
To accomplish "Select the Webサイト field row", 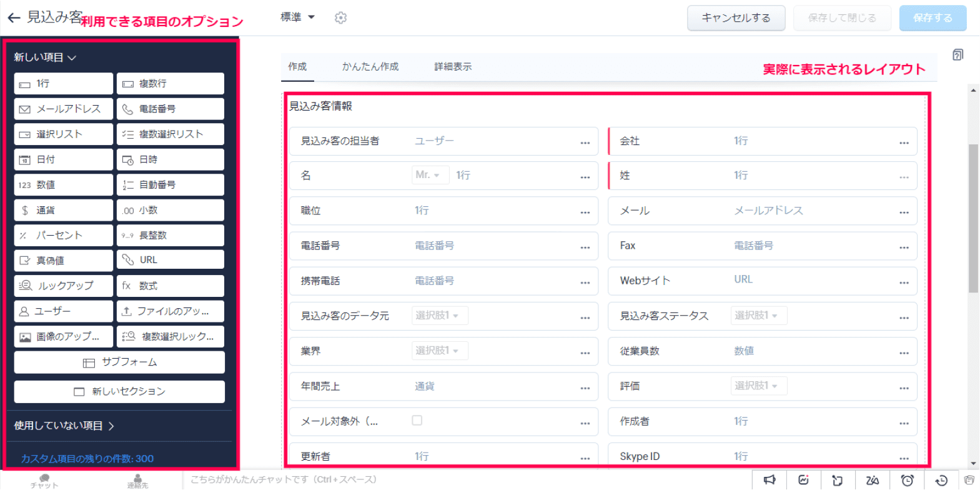I will [762, 281].
